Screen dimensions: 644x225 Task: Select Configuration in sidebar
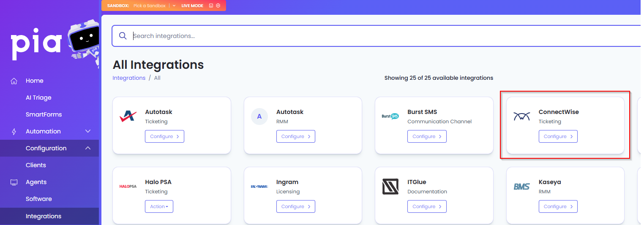[x=46, y=148]
